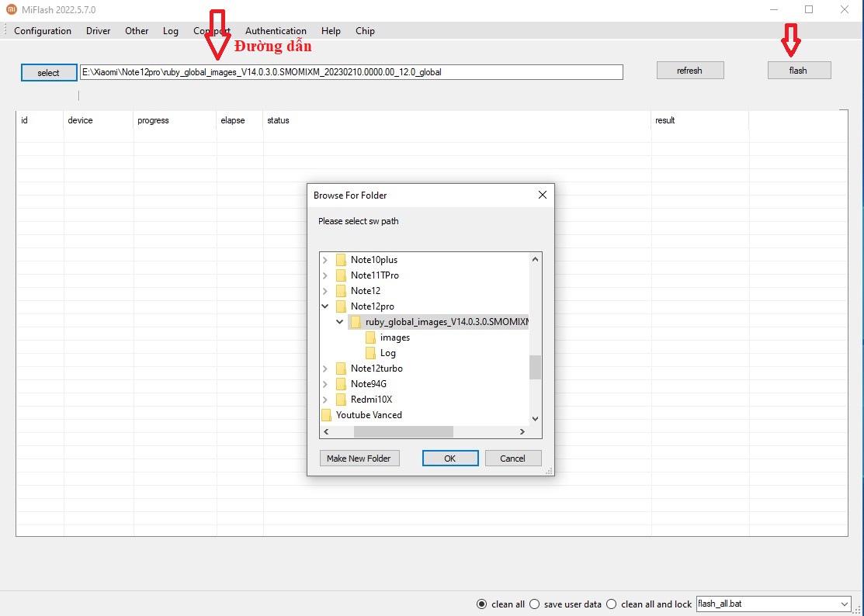The image size is (864, 616).
Task: Select the Note10plus folder icon
Action: 341,260
